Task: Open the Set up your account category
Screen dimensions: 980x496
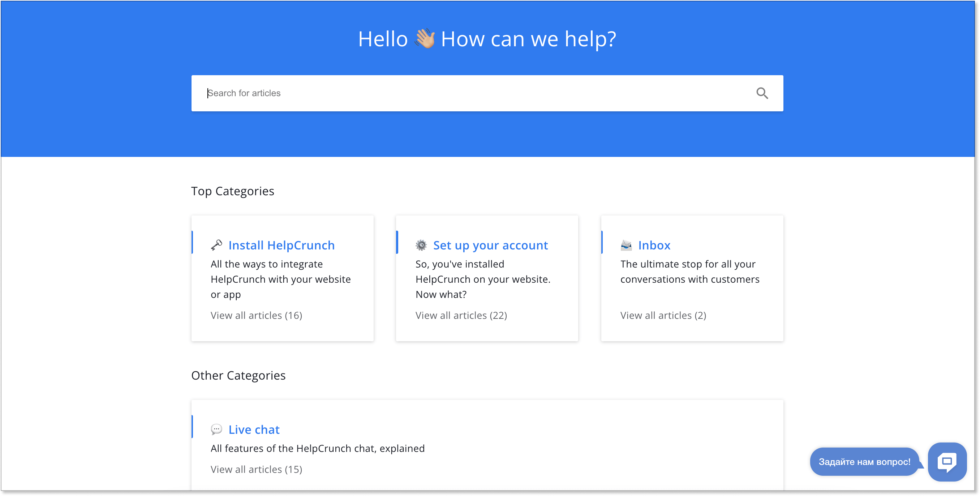Action: (x=490, y=245)
